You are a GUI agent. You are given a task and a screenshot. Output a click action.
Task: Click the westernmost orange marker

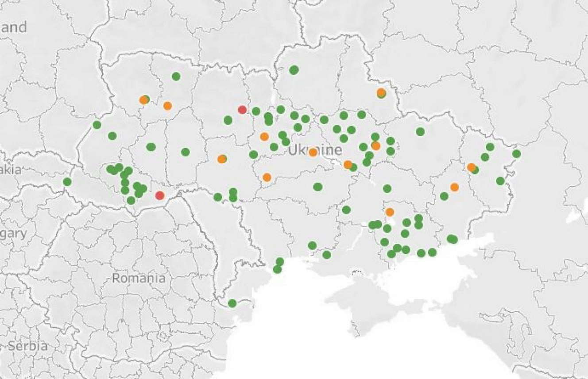pyautogui.click(x=143, y=100)
